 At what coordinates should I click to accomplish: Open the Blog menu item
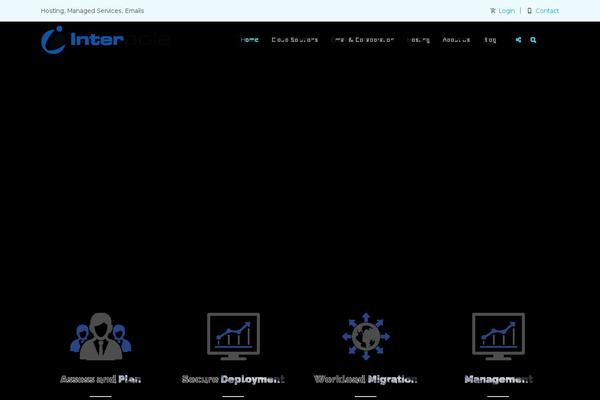click(x=490, y=40)
